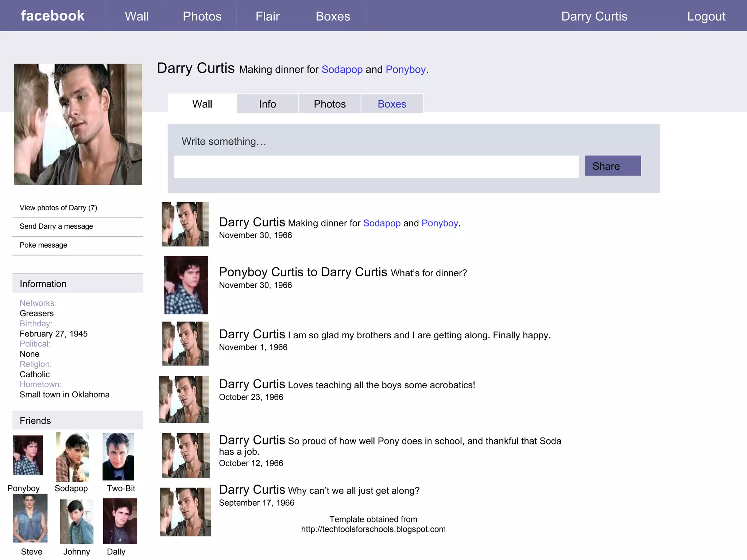Switch to the Info profile tab

[x=267, y=104]
